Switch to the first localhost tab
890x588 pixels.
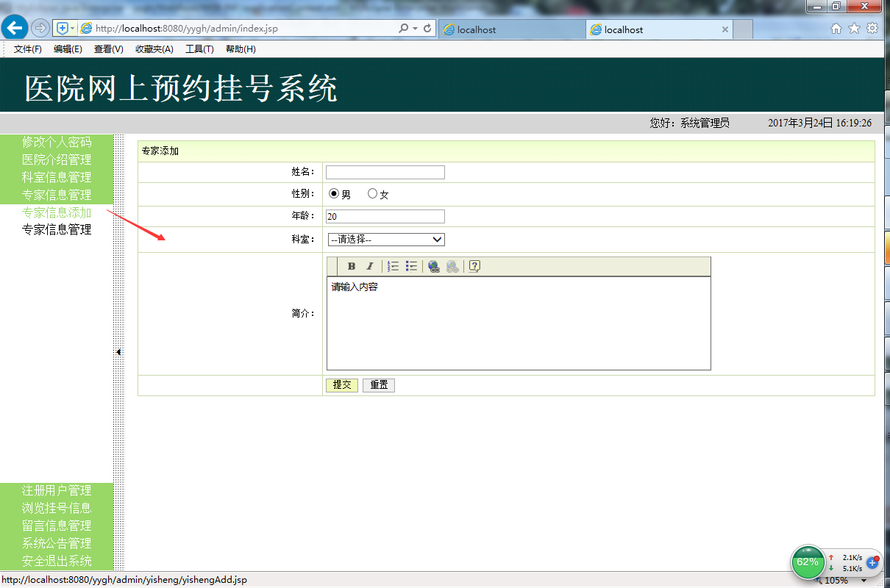tap(512, 29)
